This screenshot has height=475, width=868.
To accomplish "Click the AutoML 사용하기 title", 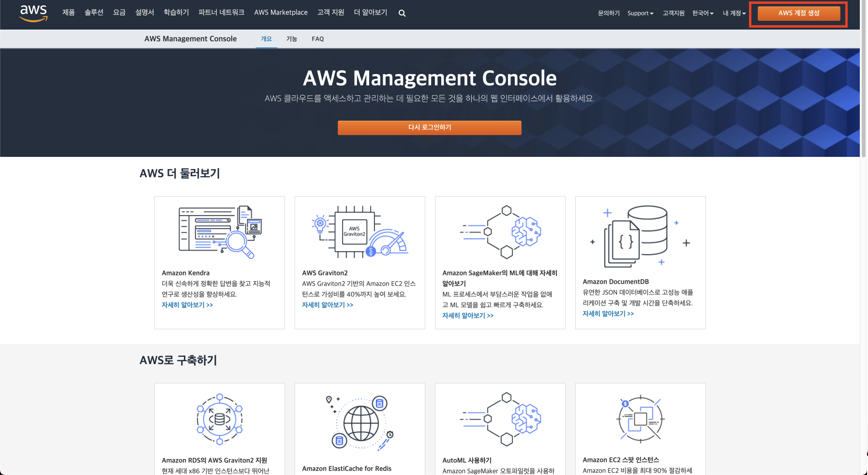I will point(467,460).
